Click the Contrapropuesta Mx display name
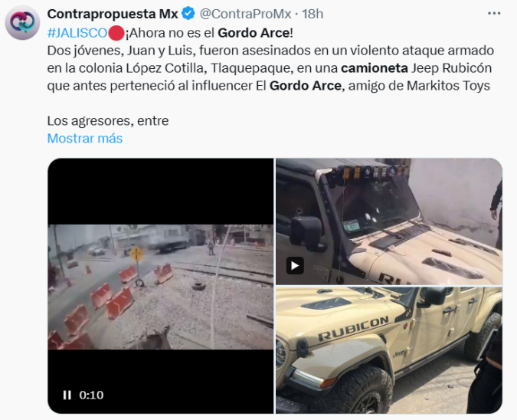Viewport: 517px width, 420px height. pos(113,14)
